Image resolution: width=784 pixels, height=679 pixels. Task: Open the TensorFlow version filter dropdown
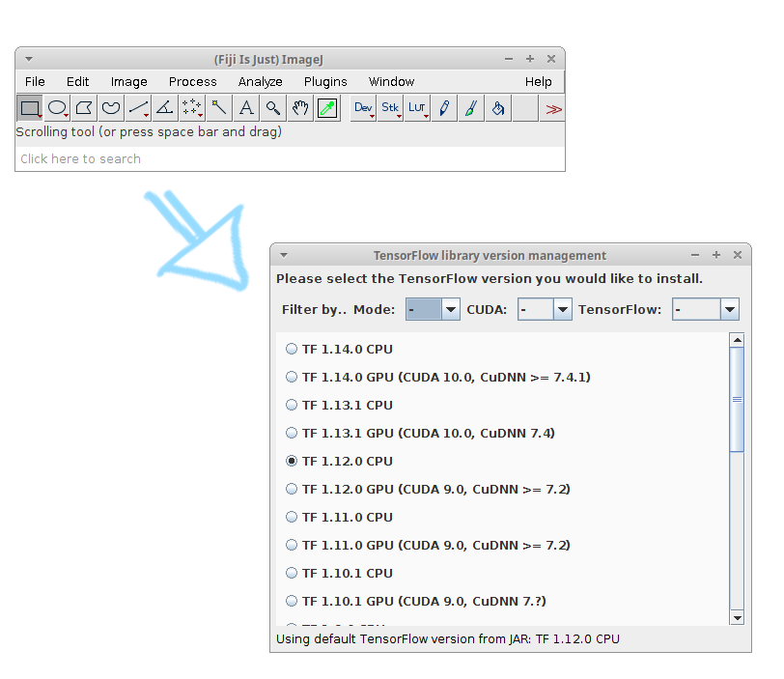point(706,309)
